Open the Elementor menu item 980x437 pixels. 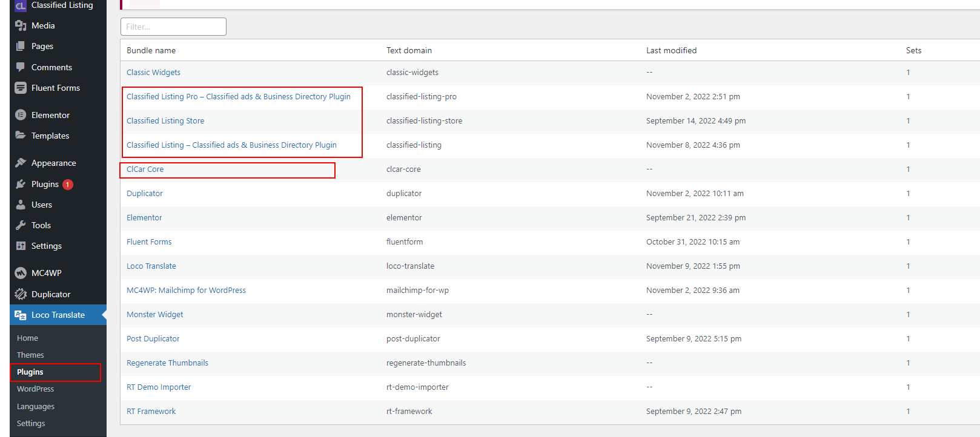click(50, 115)
